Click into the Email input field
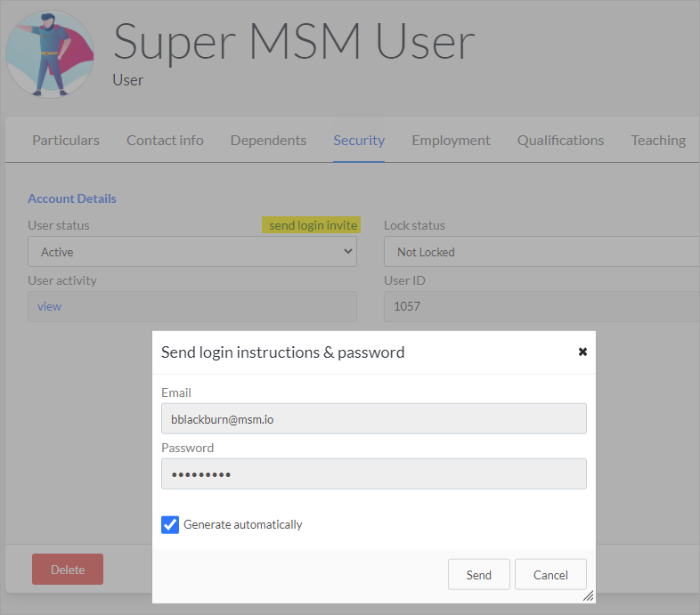700x615 pixels. [x=374, y=418]
